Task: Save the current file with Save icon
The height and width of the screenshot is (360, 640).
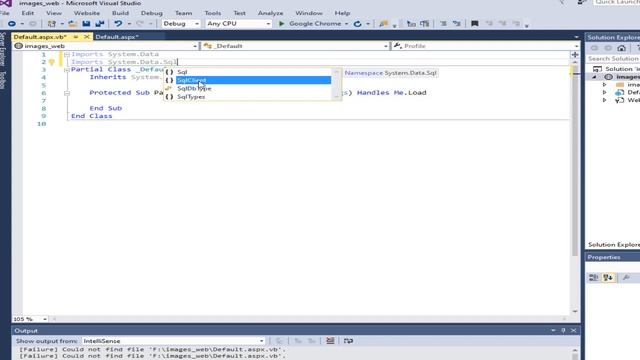Action: tap(86, 24)
